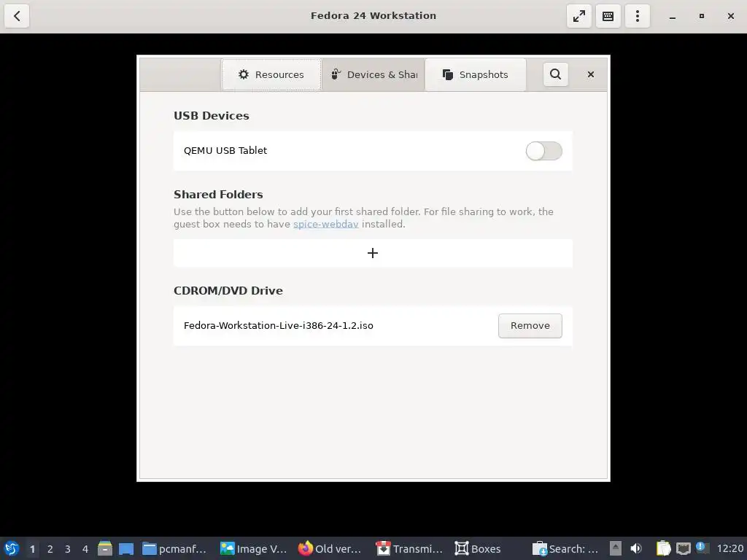Switch to the pcmanfm window in taskbar
Viewport: 747px width, 560px height.
click(x=174, y=549)
